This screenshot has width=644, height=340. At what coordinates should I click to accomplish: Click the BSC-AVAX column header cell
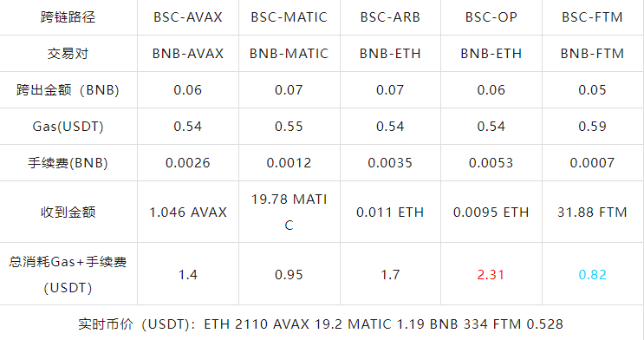click(x=188, y=17)
